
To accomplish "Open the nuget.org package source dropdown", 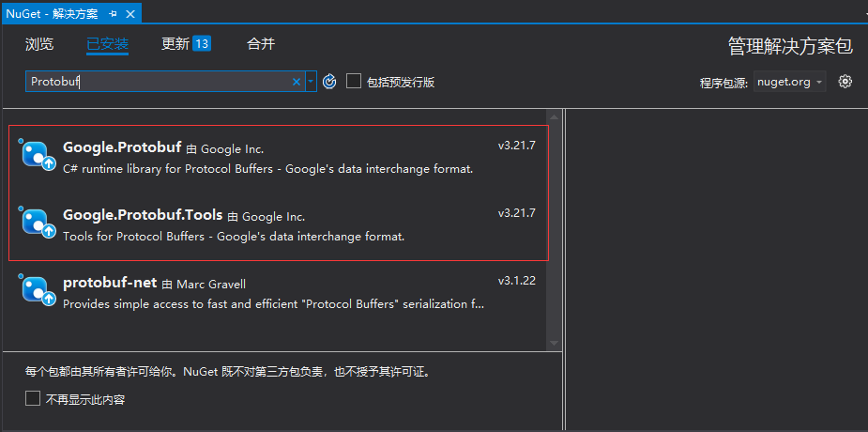I will point(789,82).
